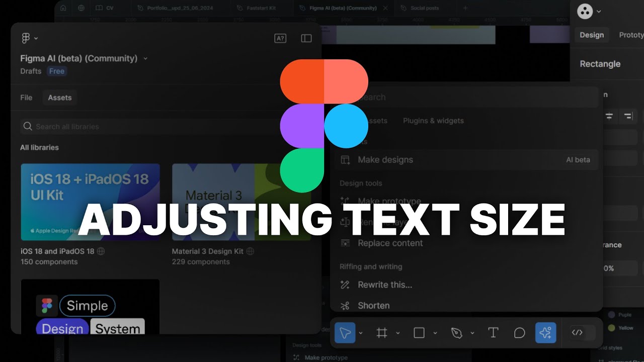Open the iOS 18 + iPadOS 18 UI Kit thumbnail
Image resolution: width=644 pixels, height=362 pixels.
[x=91, y=202]
